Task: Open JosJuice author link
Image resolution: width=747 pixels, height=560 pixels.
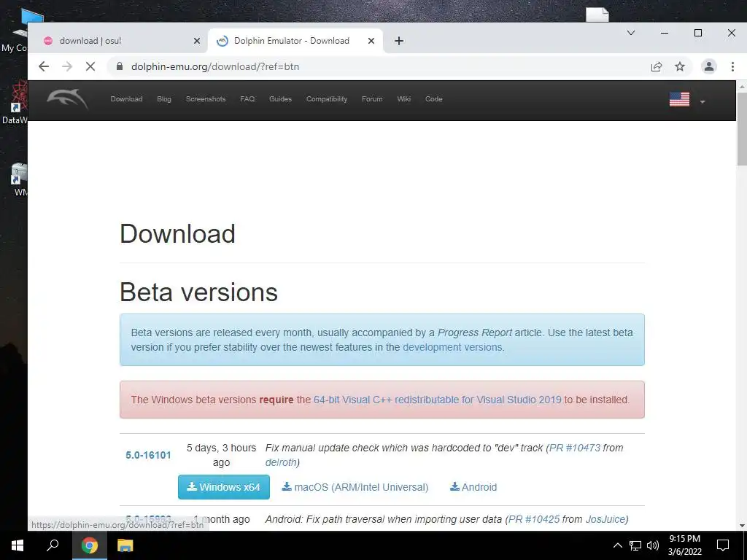Action: pyautogui.click(x=605, y=519)
